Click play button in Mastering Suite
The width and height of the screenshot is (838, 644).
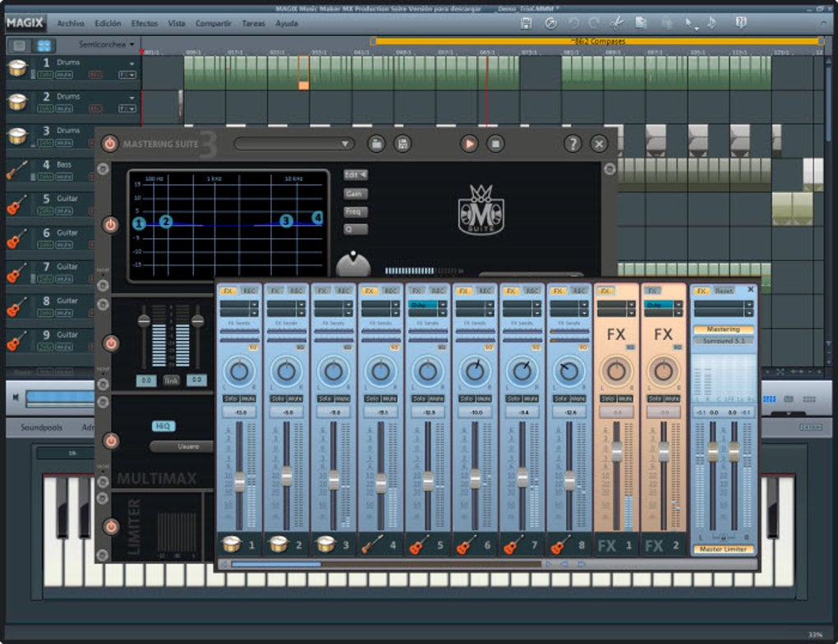[x=469, y=144]
